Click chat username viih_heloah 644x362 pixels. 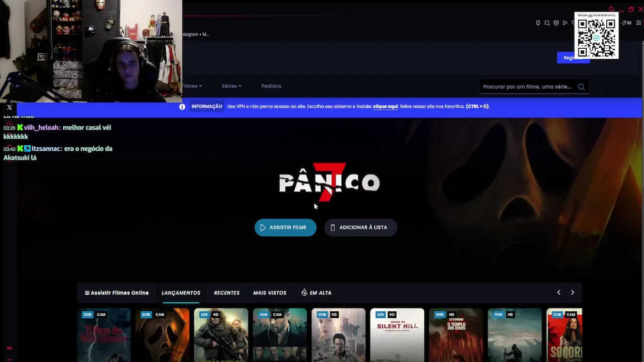click(x=41, y=128)
